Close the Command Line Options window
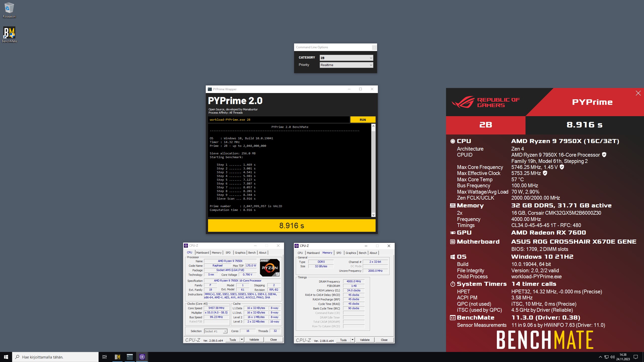Image resolution: width=644 pixels, height=362 pixels. click(374, 47)
